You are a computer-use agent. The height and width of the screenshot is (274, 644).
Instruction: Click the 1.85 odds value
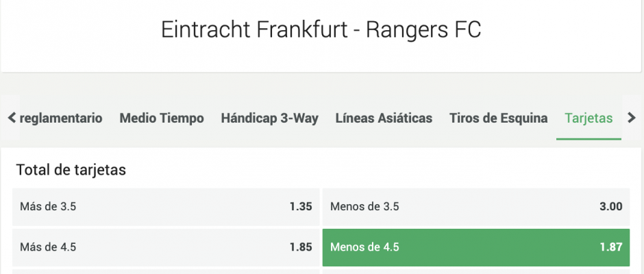tap(301, 247)
